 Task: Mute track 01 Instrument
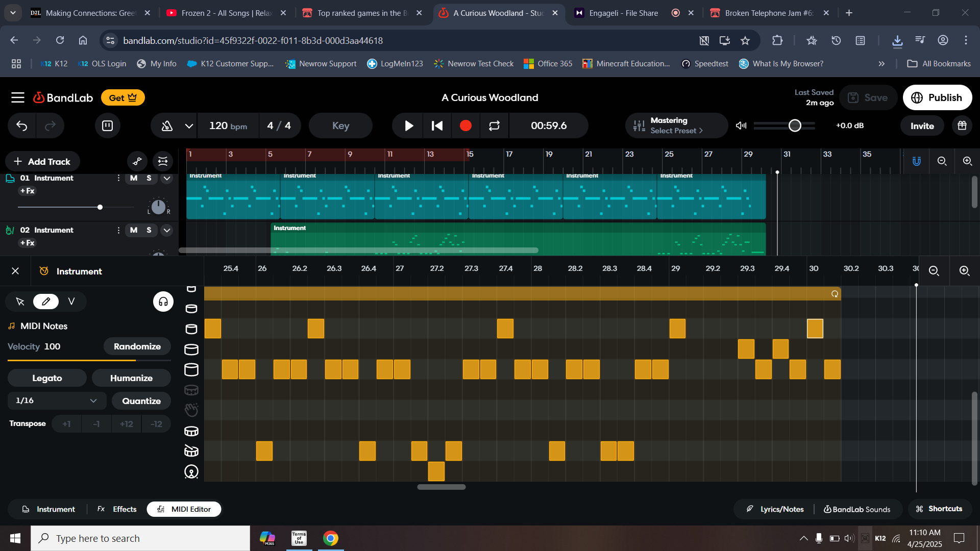tap(134, 178)
